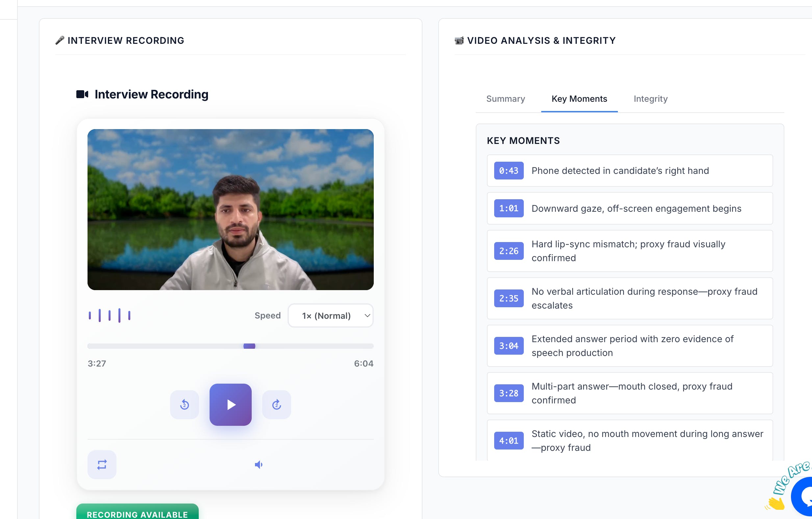This screenshot has height=519, width=812.
Task: Click the playback progress slider handle
Action: click(249, 346)
